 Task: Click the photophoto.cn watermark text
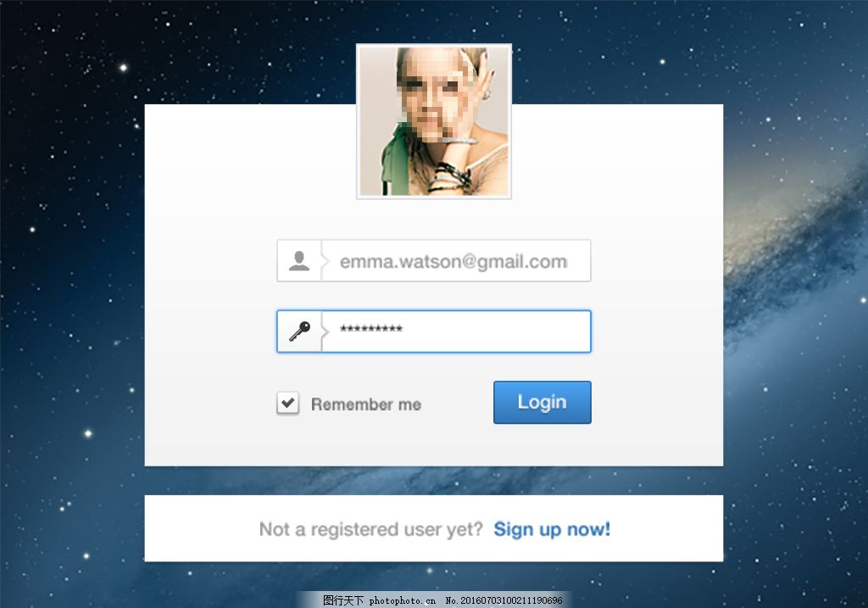click(402, 600)
